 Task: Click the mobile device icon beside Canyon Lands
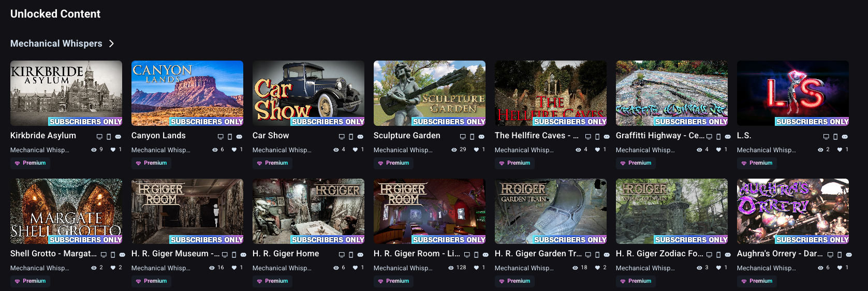click(x=230, y=137)
